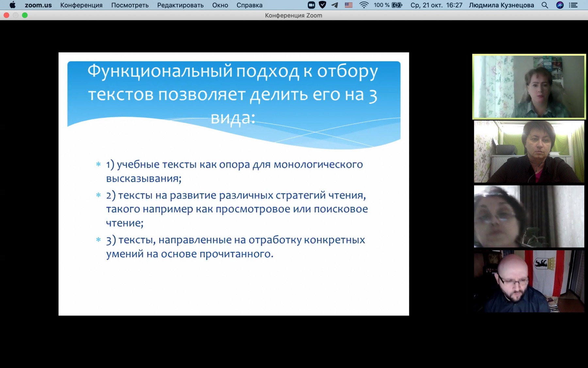This screenshot has height=368, width=588.
Task: Launch Siri from the menu bar
Action: pos(560,5)
